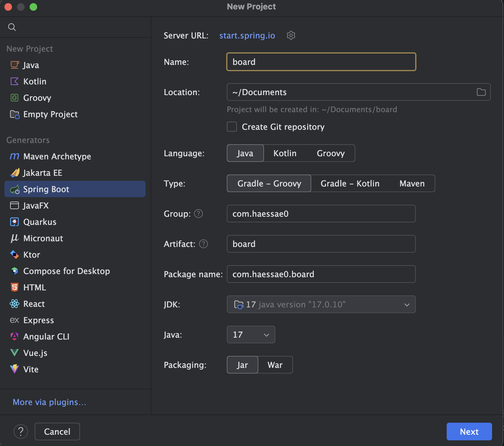Select the React generator icon

point(14,304)
